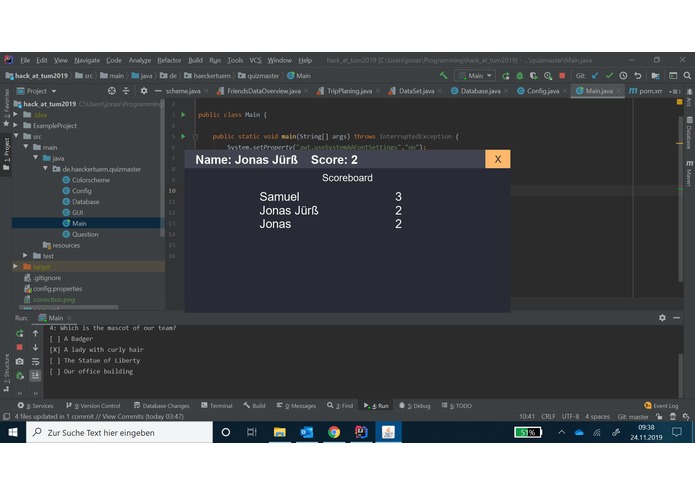Click the gutter run arrow beside class Main
Image resolution: width=695 pixels, height=494 pixels.
[x=183, y=115]
